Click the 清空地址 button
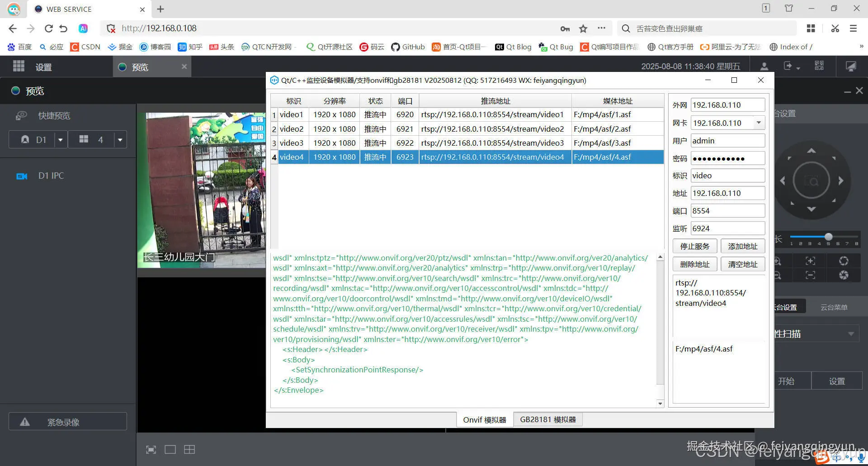 (x=743, y=264)
